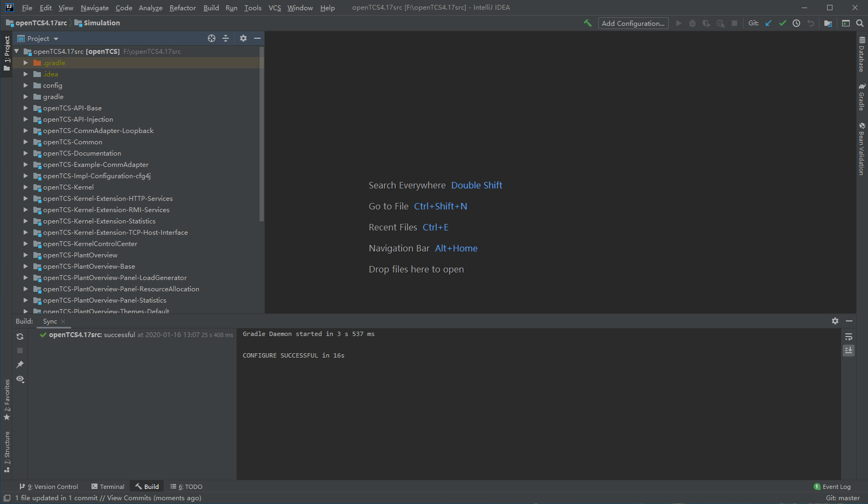Open the Project Structure icon in toolbar

828,23
